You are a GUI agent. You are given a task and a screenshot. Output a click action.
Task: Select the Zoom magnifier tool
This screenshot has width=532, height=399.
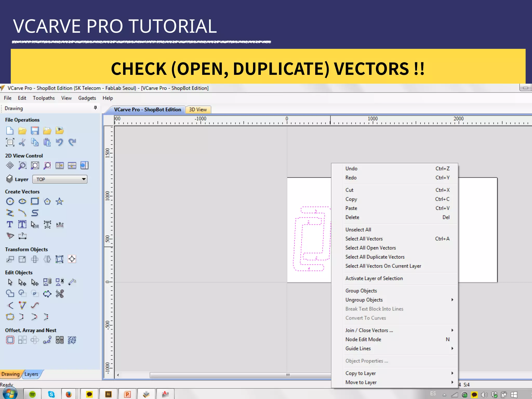(x=22, y=165)
